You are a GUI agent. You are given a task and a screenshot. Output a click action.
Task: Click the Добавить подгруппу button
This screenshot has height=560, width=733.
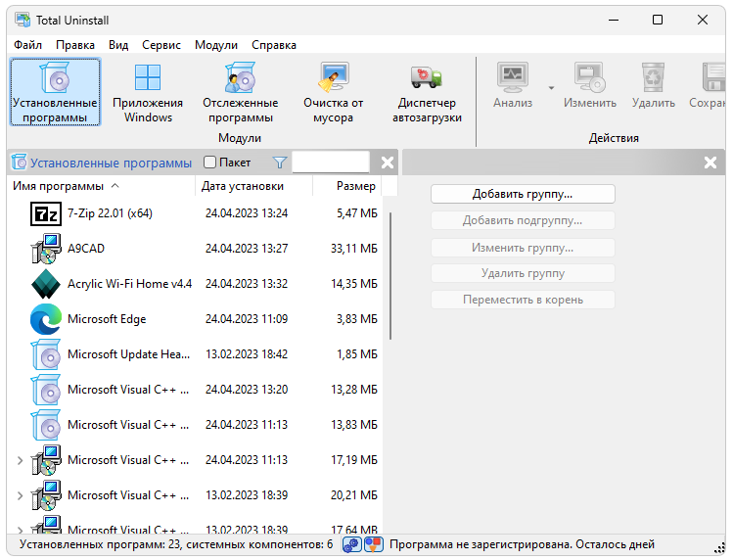[523, 220]
